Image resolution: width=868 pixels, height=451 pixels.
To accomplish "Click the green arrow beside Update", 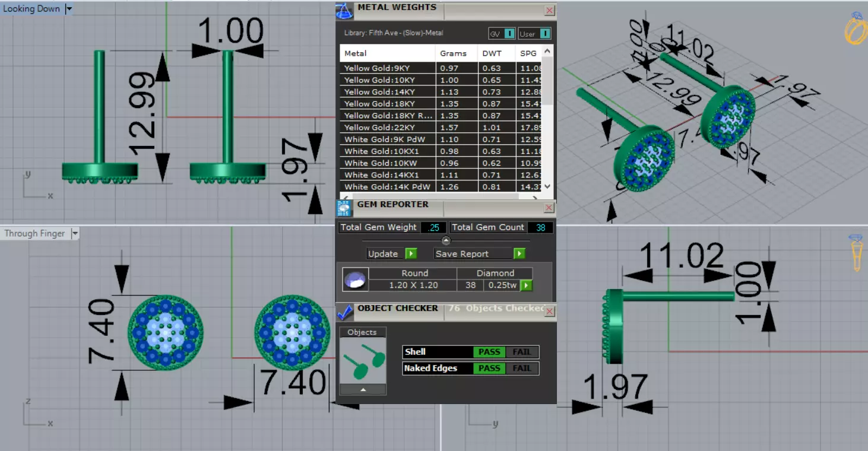I will (x=411, y=253).
